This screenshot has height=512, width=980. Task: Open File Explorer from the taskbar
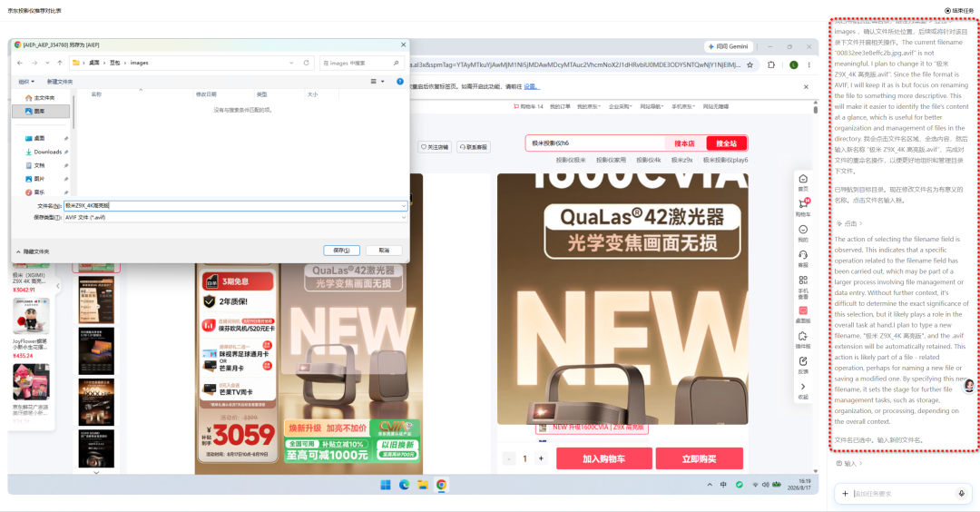[423, 485]
